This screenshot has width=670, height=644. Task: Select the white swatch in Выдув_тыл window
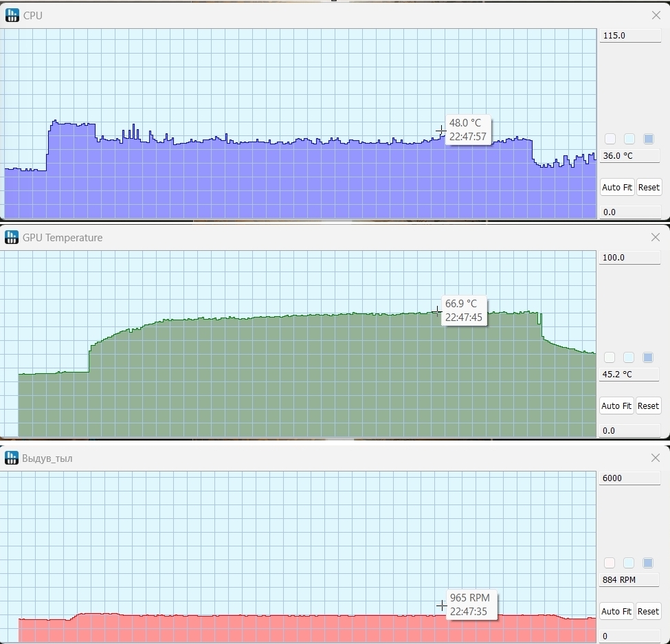pos(610,563)
